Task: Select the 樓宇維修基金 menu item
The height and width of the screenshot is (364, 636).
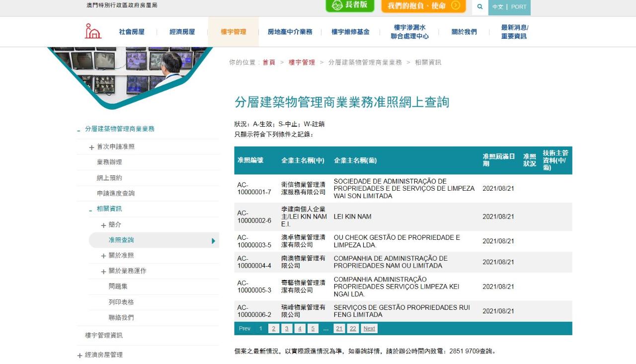Action: pyautogui.click(x=350, y=32)
